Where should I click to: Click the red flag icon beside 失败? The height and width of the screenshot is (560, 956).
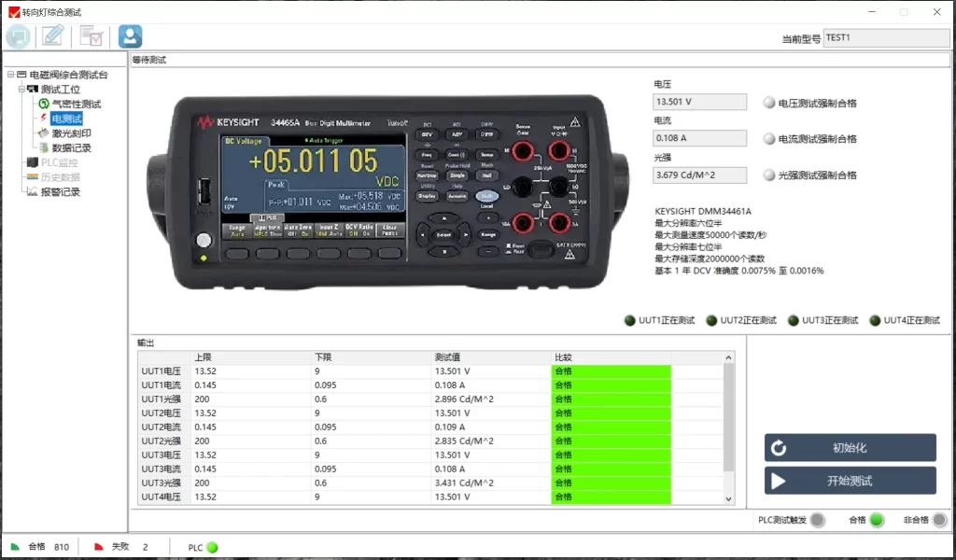point(98,547)
